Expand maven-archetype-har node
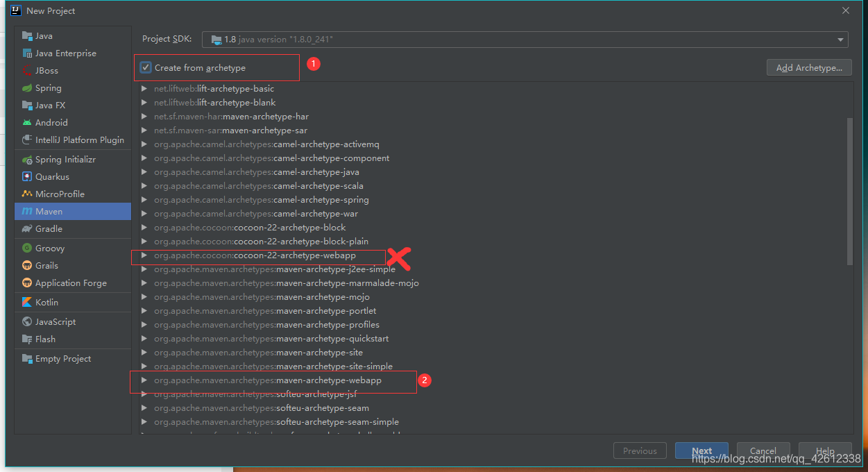The height and width of the screenshot is (472, 868). point(144,117)
